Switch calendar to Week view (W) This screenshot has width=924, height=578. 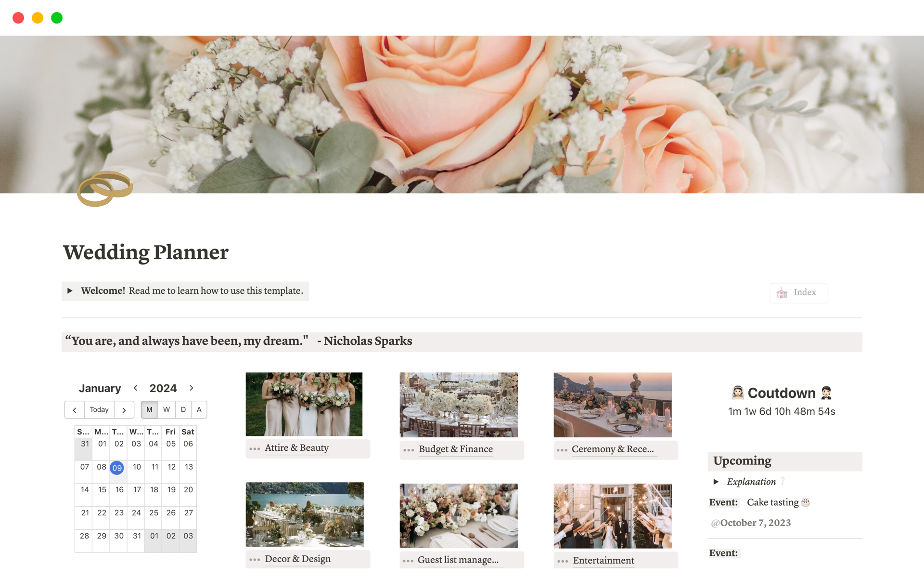(x=167, y=409)
